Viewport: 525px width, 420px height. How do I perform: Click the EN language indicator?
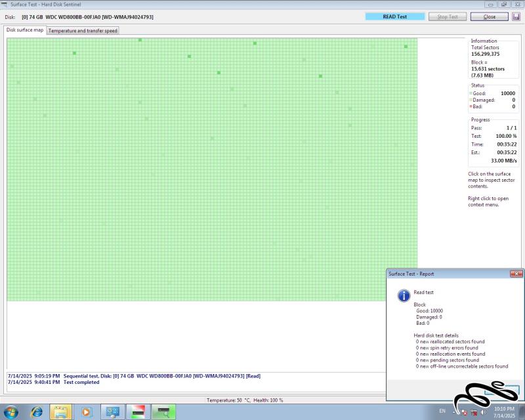tap(442, 411)
